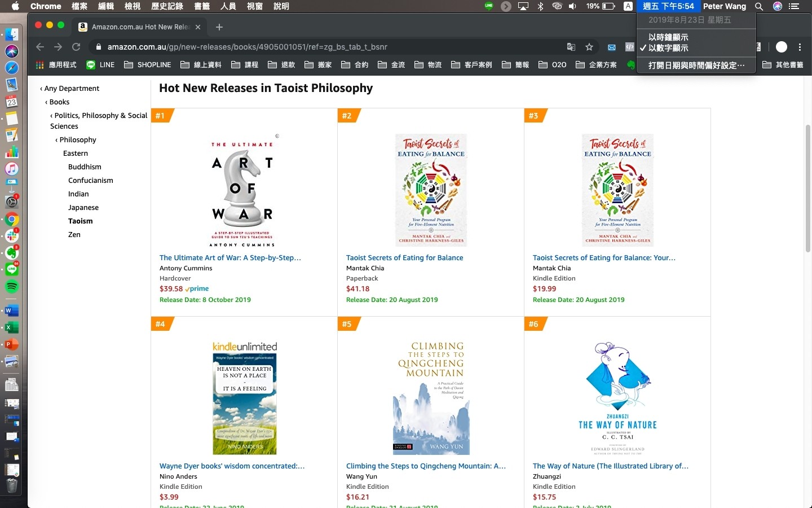Click the Chrome back arrow
The height and width of the screenshot is (508, 812).
pyautogui.click(x=39, y=47)
